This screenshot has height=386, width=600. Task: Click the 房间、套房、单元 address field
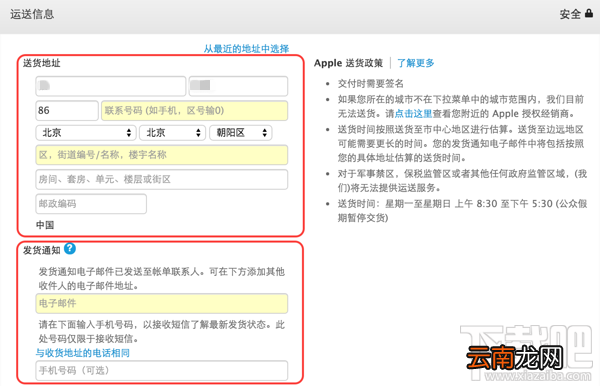click(161, 179)
